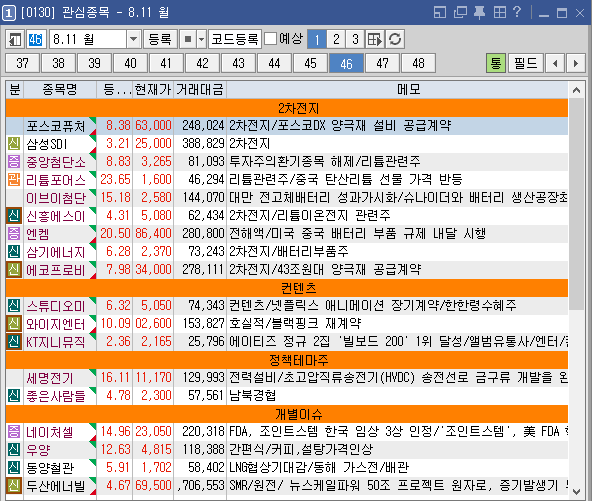
Task: Click the 신 icon beside KT지니뮤직
Action: point(14,342)
